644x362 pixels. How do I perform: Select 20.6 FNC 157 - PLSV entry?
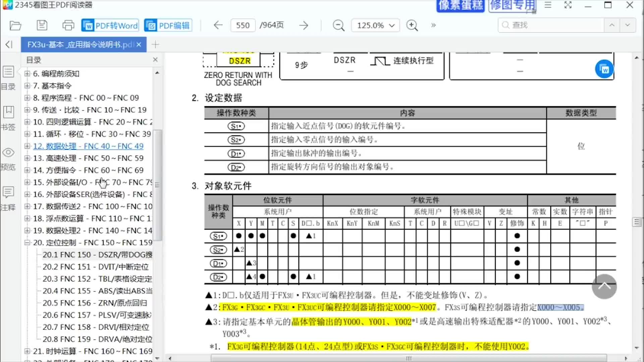click(97, 315)
